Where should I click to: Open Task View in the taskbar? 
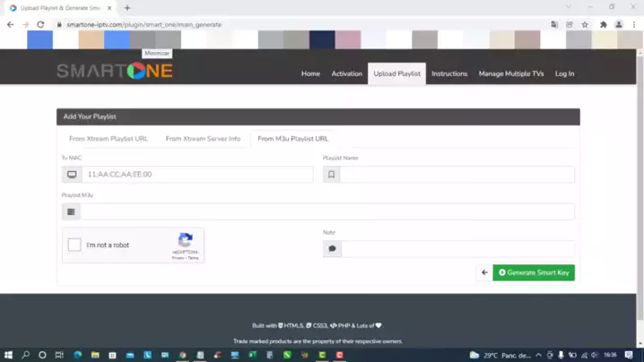(59, 355)
